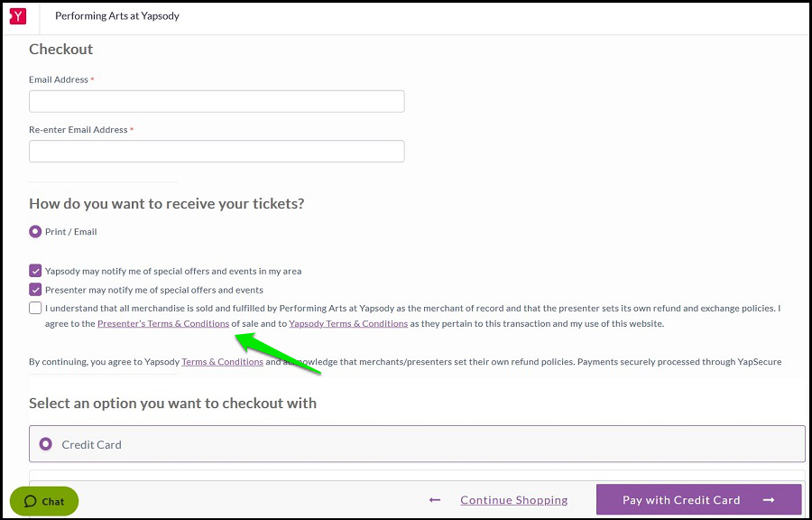Click the Yapsody logo icon
812x520 pixels.
click(18, 16)
